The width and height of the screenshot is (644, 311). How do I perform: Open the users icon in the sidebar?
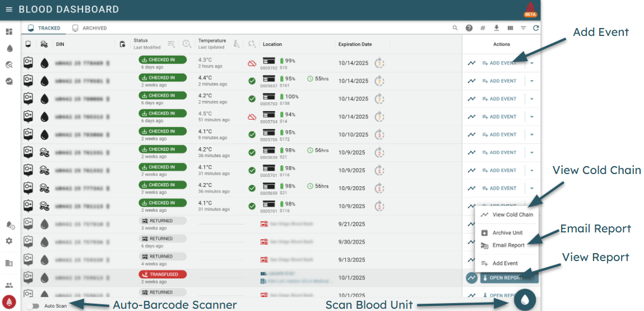point(9,285)
